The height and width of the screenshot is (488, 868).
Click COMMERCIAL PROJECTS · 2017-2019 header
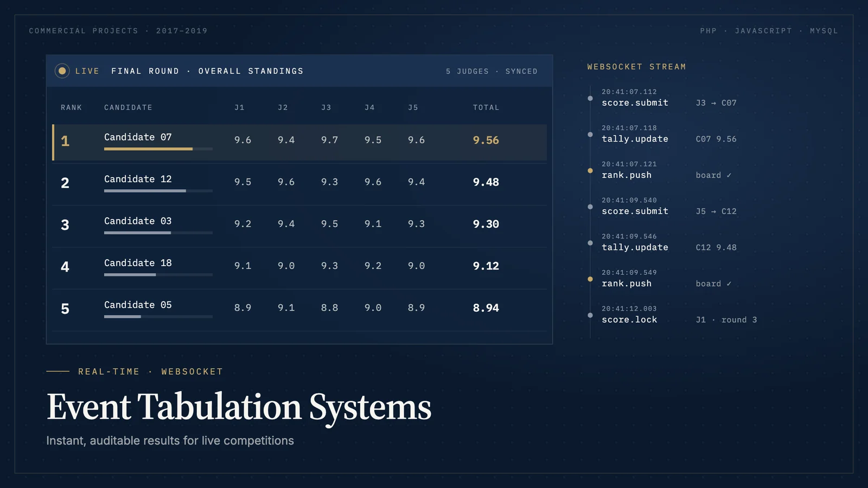[x=118, y=31]
